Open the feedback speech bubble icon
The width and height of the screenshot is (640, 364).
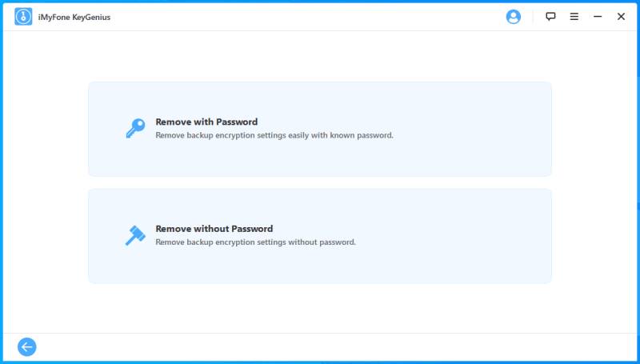point(550,17)
